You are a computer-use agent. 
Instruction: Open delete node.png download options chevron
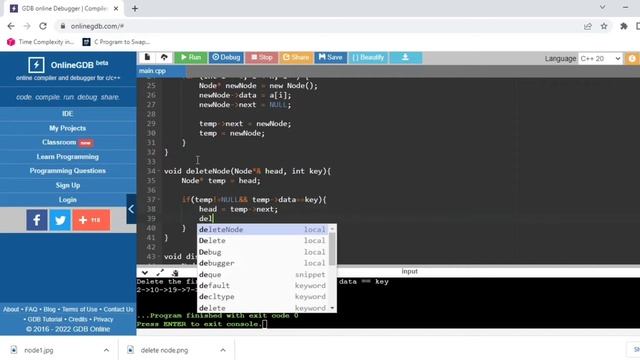(223, 350)
